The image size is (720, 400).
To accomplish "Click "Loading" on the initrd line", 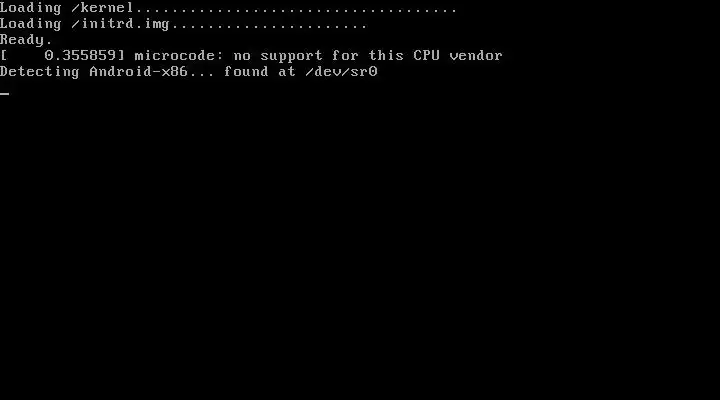I will pos(31,24).
